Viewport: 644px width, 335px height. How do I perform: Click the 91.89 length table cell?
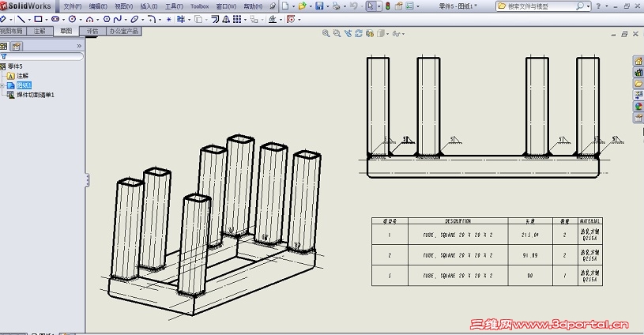pos(530,255)
